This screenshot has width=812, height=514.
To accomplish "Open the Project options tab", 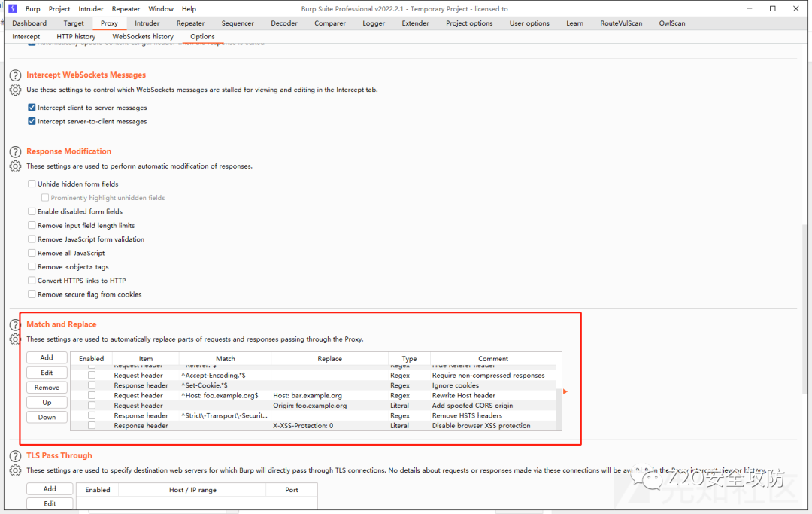I will pos(469,23).
